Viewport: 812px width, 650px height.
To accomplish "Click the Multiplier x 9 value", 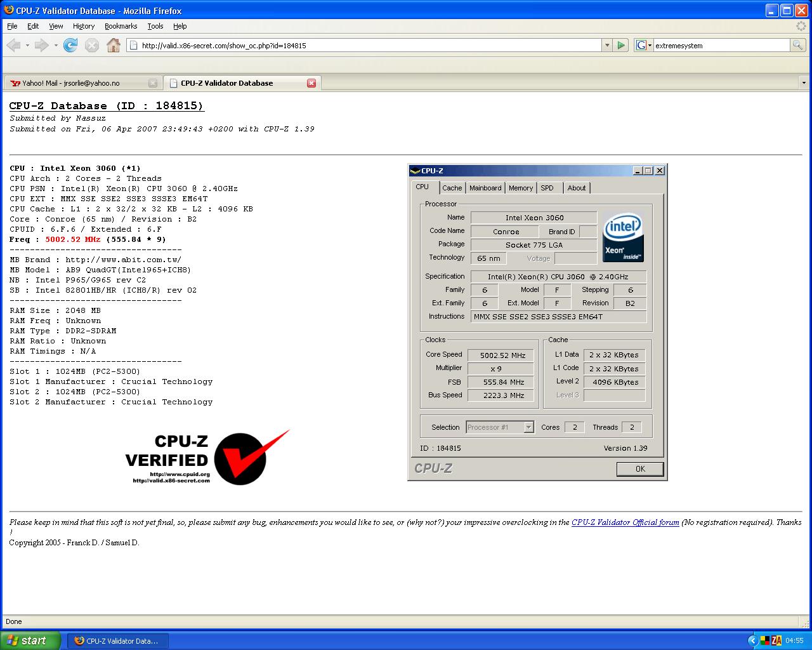I will 501,369.
